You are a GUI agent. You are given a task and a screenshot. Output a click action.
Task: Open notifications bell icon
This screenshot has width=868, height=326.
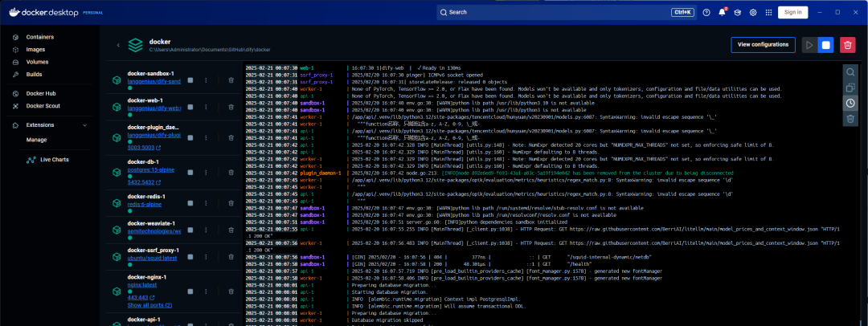pos(722,12)
